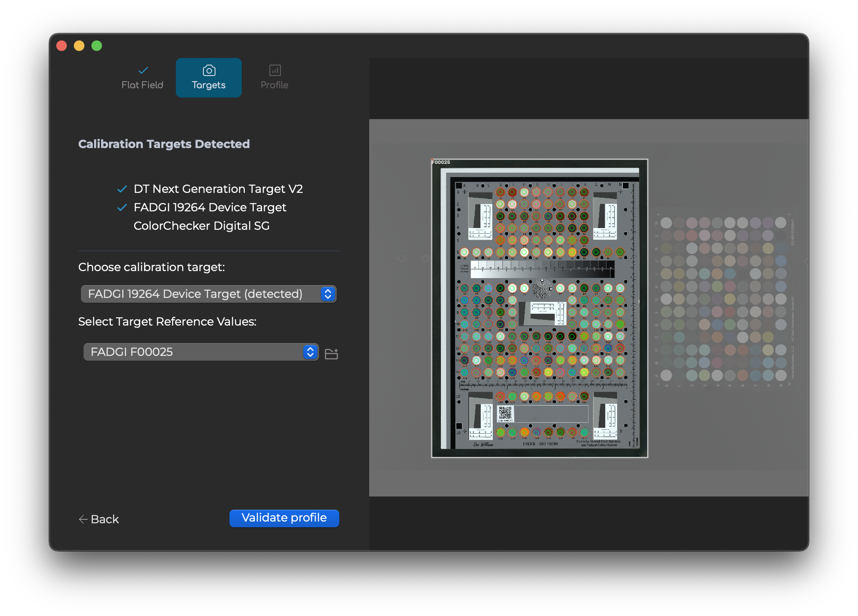The width and height of the screenshot is (858, 616).
Task: Select the Targets camera icon
Action: click(208, 70)
